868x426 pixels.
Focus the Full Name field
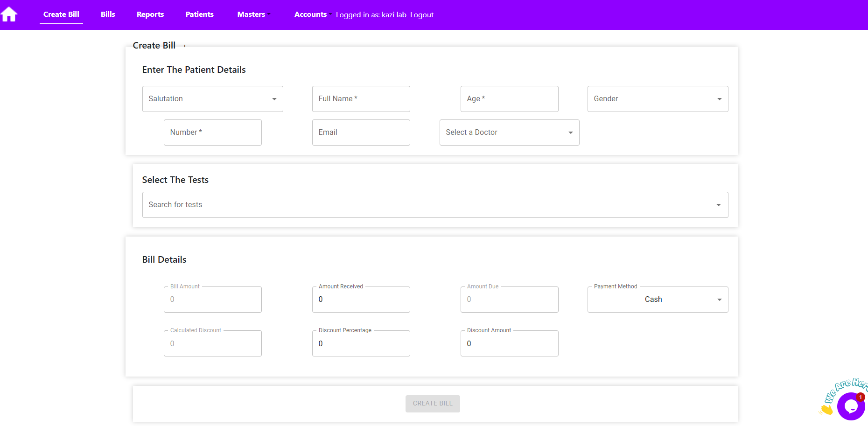click(x=361, y=99)
